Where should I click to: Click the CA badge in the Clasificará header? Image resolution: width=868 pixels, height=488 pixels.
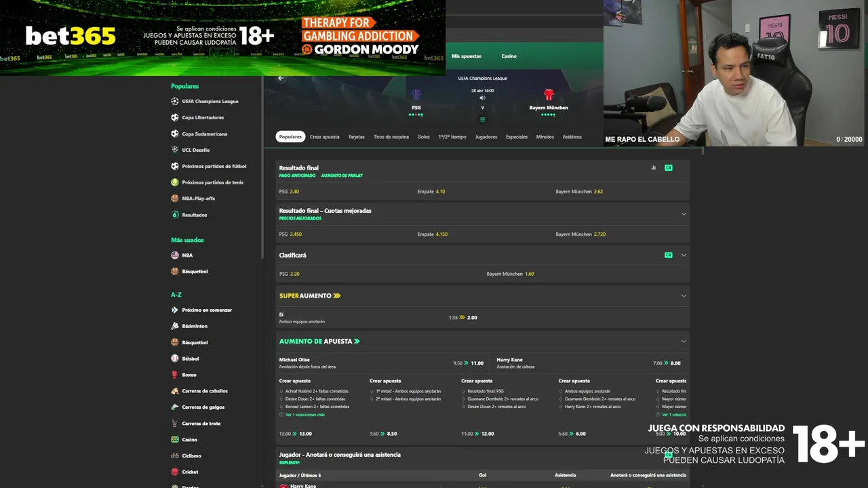[x=669, y=255]
